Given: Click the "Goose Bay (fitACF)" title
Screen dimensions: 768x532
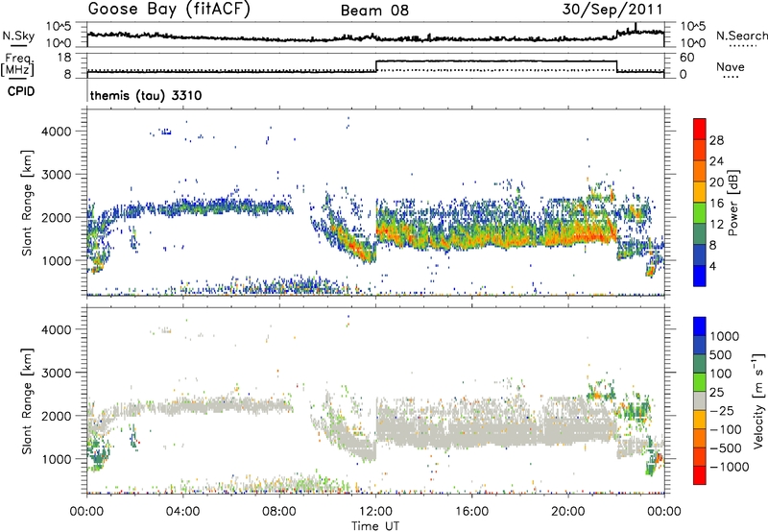Looking at the screenshot, I should 169,10.
